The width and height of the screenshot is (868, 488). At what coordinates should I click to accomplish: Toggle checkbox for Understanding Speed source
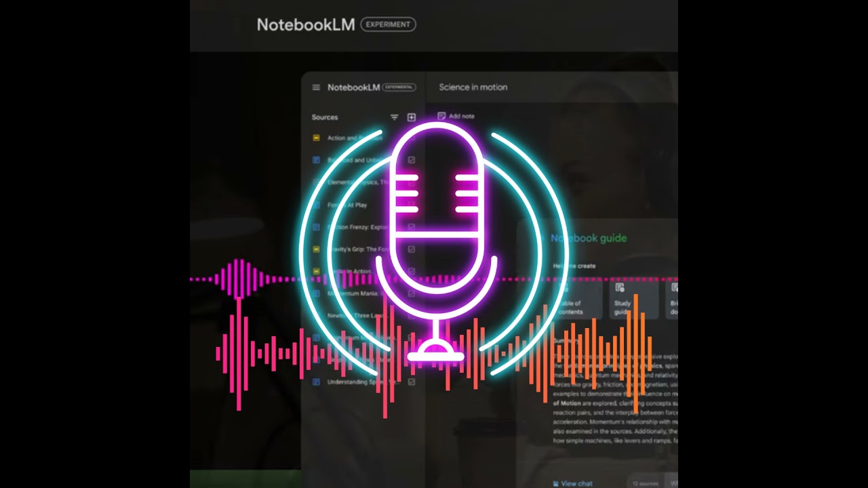coord(412,382)
